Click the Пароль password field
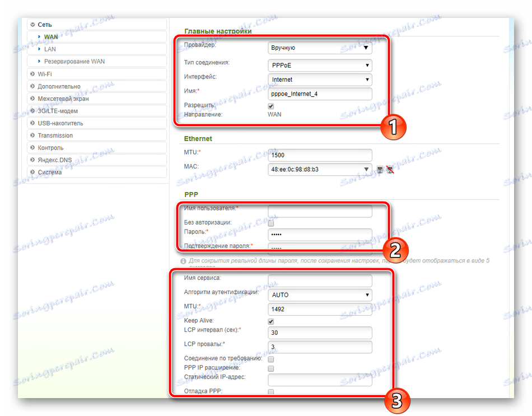 click(320, 235)
